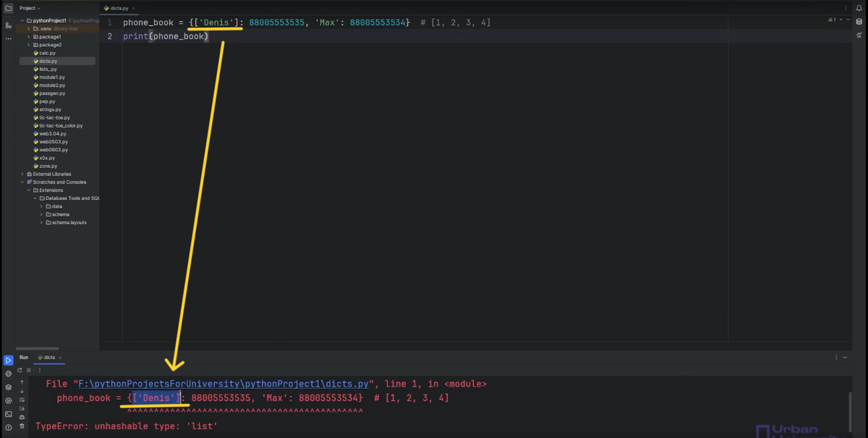Expand the data folder
This screenshot has width=868, height=438.
pos(41,206)
